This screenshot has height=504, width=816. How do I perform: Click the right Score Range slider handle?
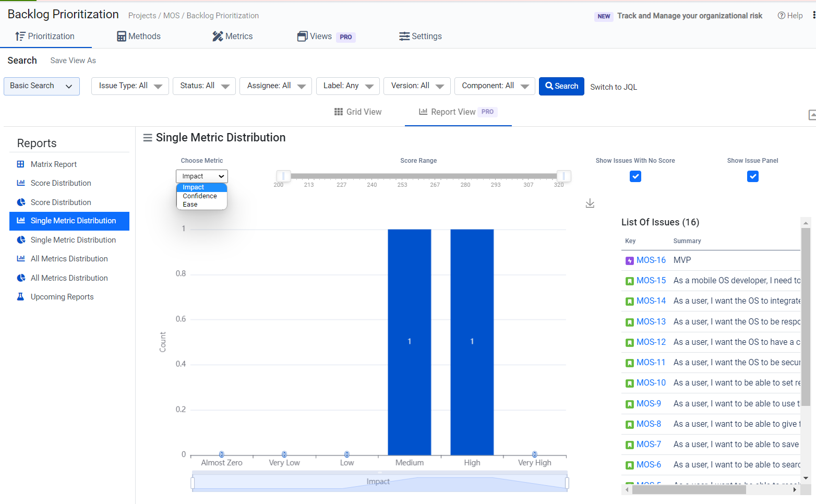[x=563, y=176]
